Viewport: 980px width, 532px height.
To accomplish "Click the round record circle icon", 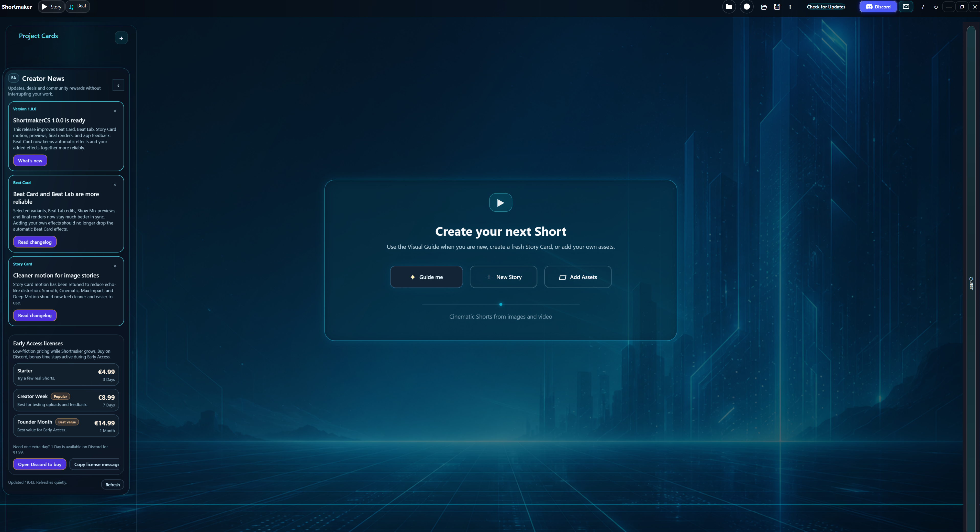I will point(747,7).
